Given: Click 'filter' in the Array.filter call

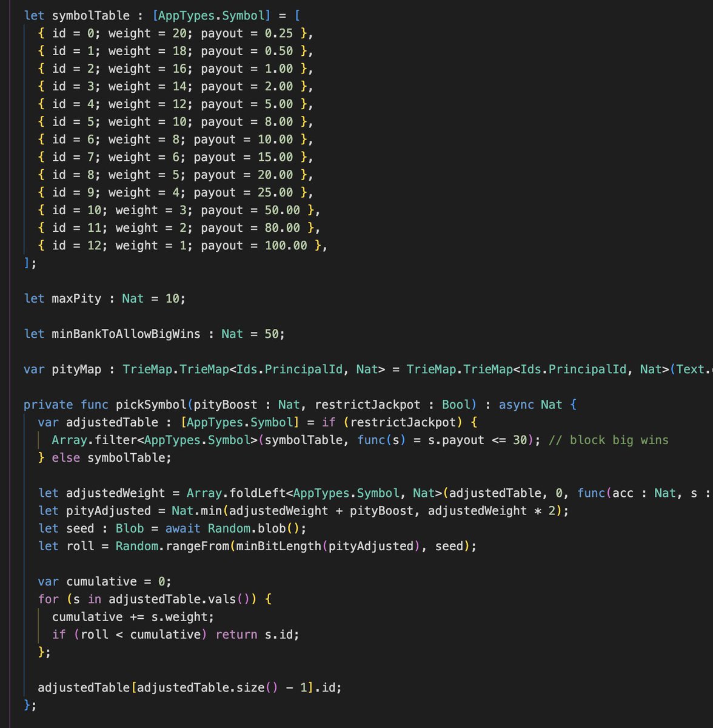Looking at the screenshot, I should click(x=115, y=440).
